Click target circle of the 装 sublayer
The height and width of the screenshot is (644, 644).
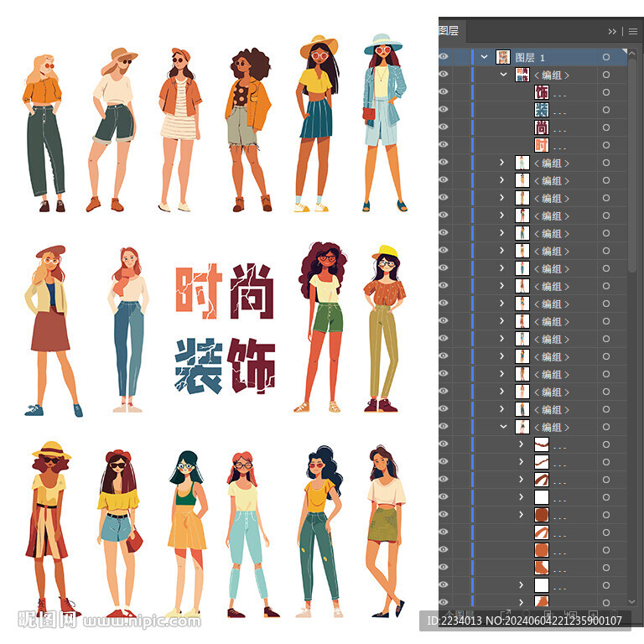[606, 110]
